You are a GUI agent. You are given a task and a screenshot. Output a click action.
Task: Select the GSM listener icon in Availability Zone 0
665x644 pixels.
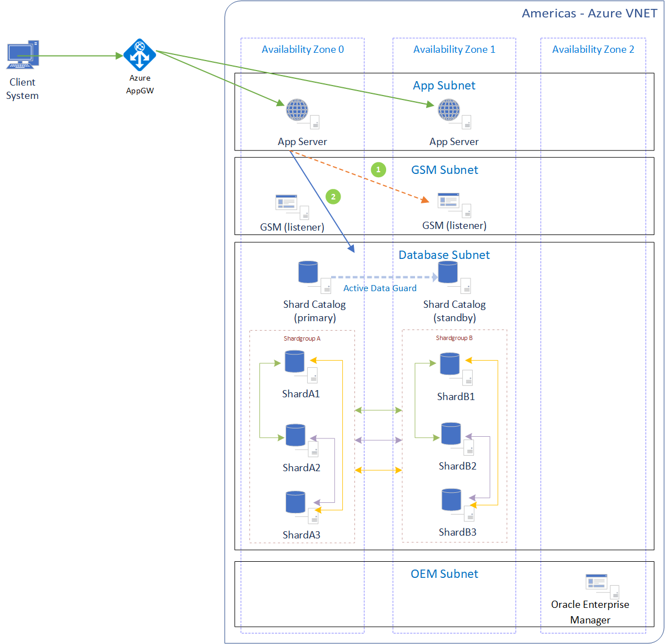(286, 203)
